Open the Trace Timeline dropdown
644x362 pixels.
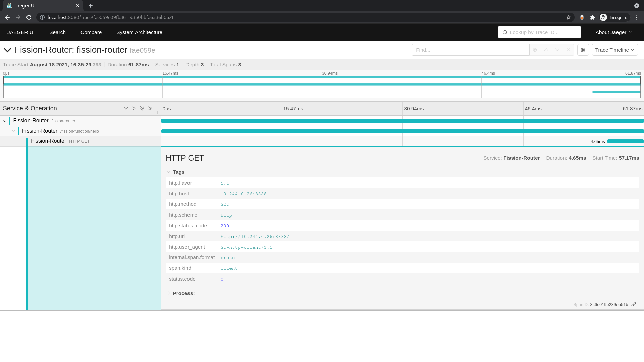coord(614,50)
